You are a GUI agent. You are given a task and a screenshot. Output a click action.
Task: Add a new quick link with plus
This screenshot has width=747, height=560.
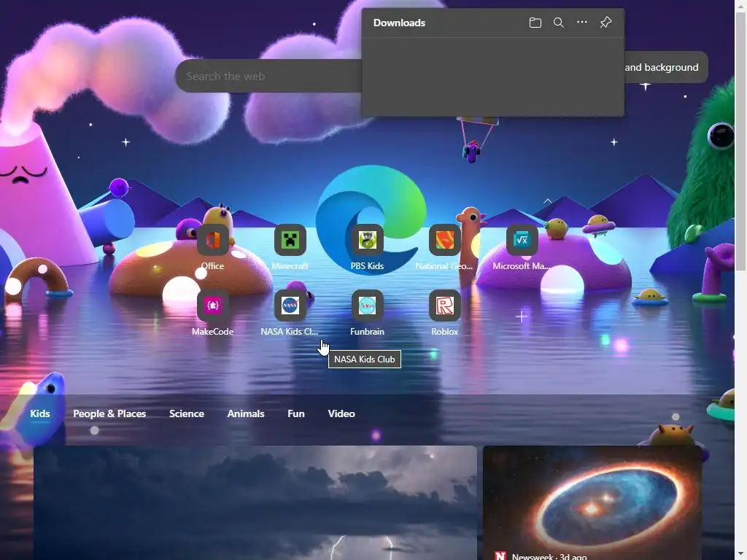(521, 316)
